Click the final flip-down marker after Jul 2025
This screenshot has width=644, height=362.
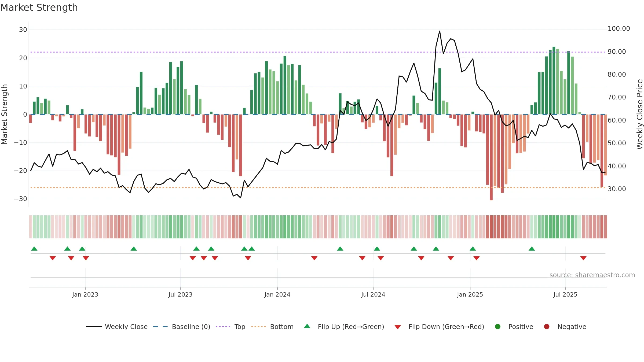(x=583, y=258)
